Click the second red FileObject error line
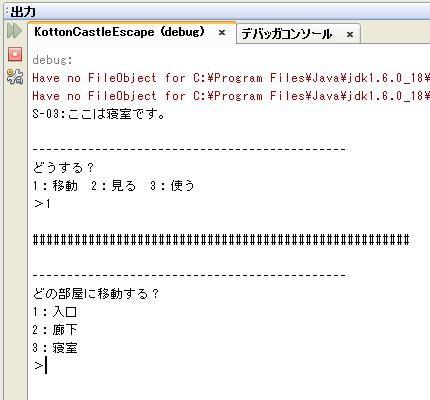The width and height of the screenshot is (430, 400). 231,96
